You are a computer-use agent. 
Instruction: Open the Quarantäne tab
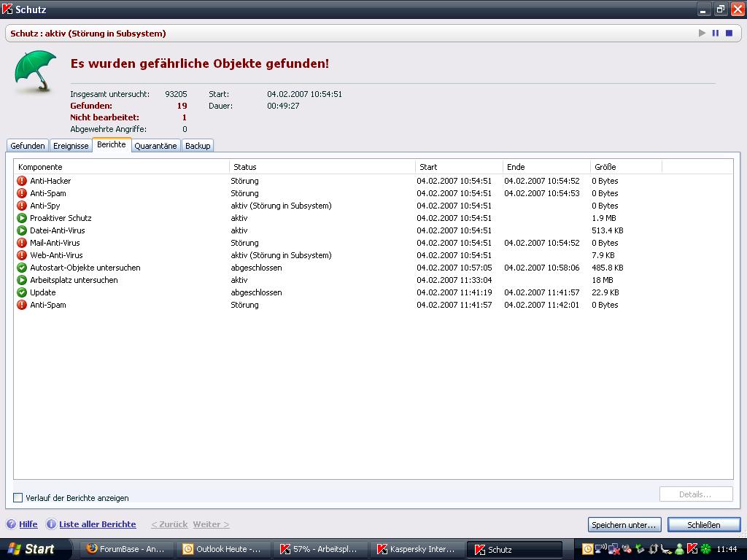click(155, 146)
